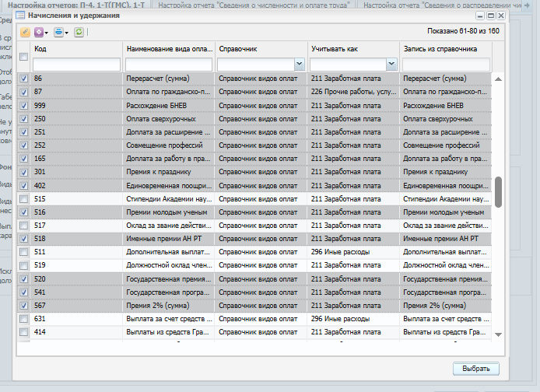Tick the checkbox for code 517

(24, 226)
